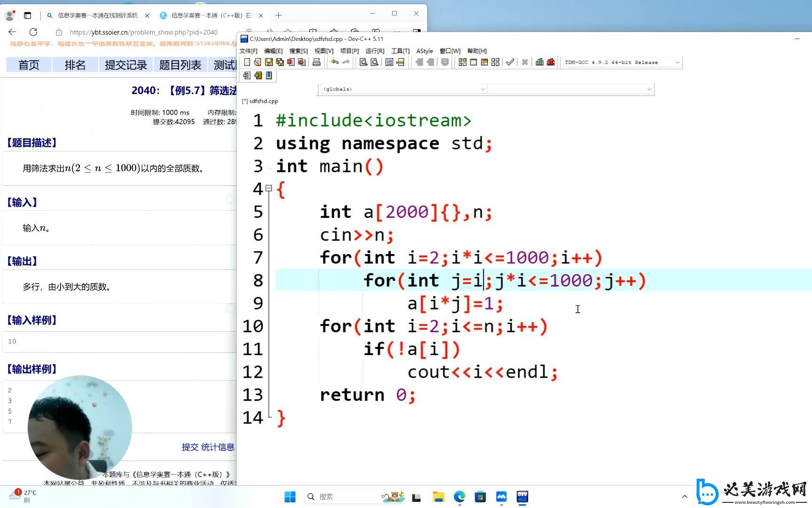
Task: Click the Compile icon with four colored squares
Action: coord(462,62)
